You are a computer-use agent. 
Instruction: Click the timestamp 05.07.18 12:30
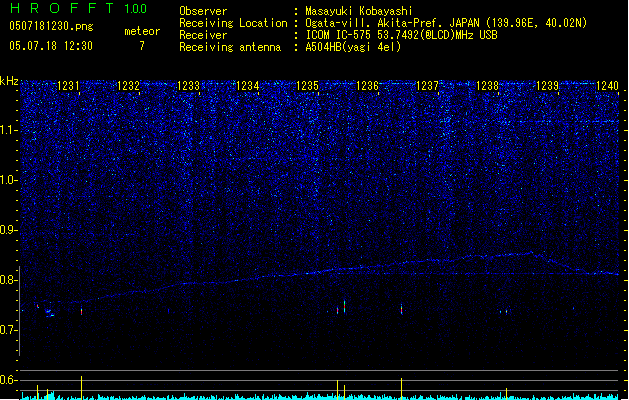pos(51,46)
